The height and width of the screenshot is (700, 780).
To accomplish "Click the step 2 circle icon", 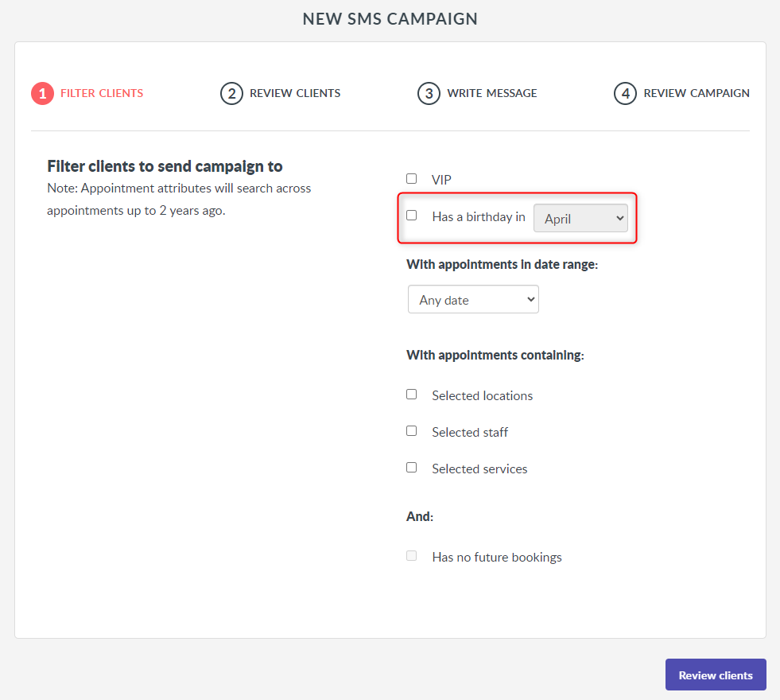I will pos(231,94).
